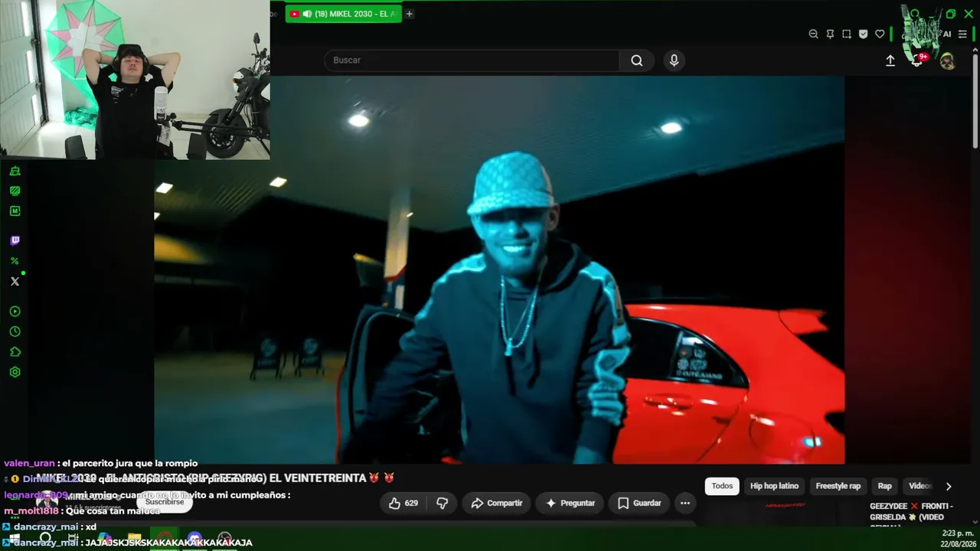Image resolution: width=980 pixels, height=551 pixels.
Task: Open the Player icon in the sidebar
Action: [15, 311]
